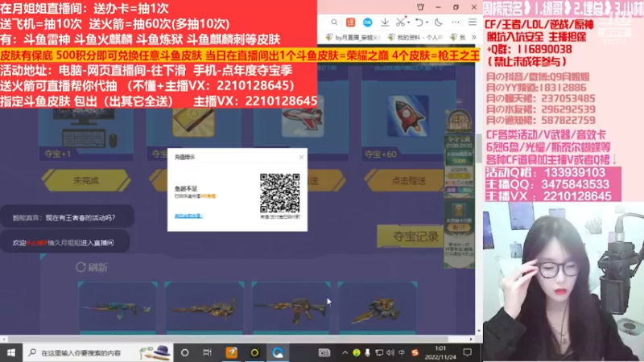Click the scroll-right arrow on horizontal scrollbar

point(471,339)
